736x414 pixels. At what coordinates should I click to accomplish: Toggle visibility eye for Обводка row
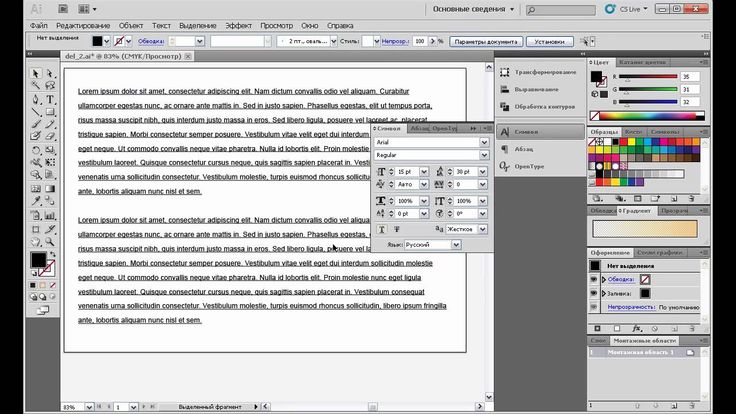click(594, 279)
